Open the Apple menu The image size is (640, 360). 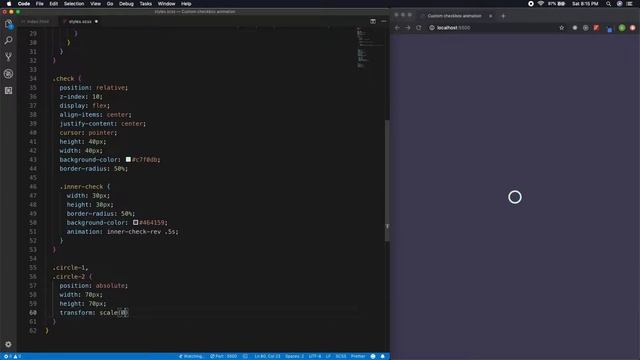[x=9, y=4]
